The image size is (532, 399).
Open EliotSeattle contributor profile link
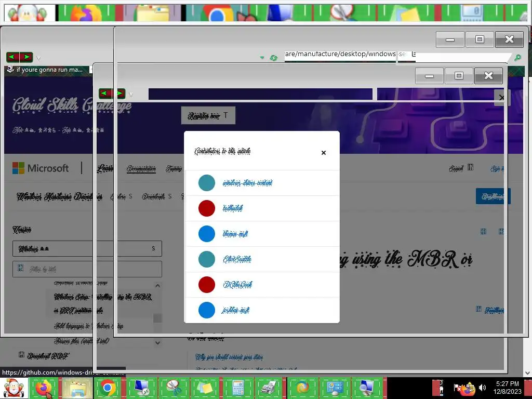point(237,259)
